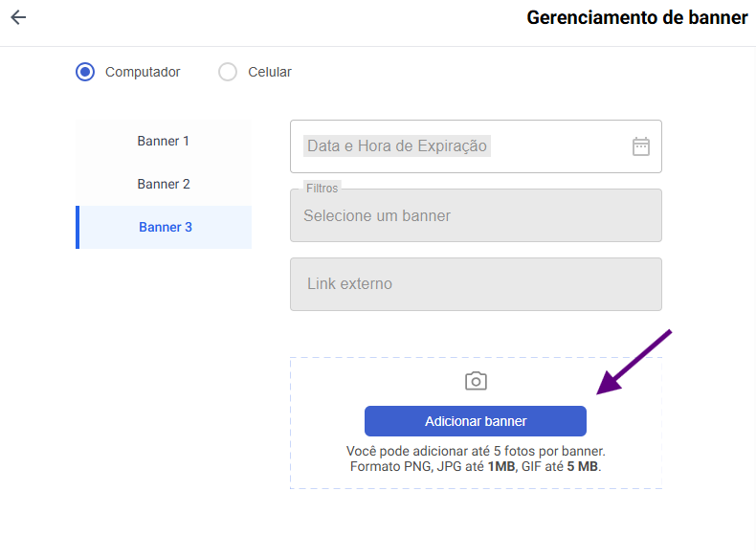
Task: Click the Link externo input field
Action: (476, 284)
